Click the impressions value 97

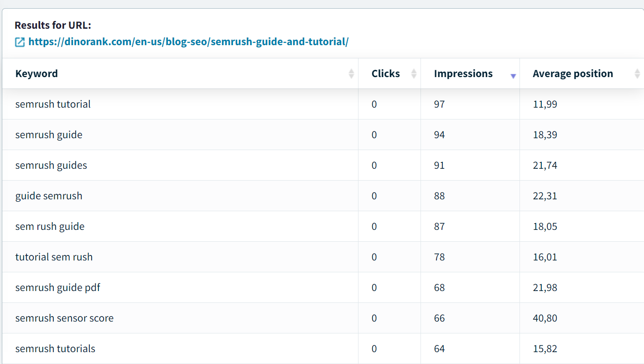tap(439, 104)
